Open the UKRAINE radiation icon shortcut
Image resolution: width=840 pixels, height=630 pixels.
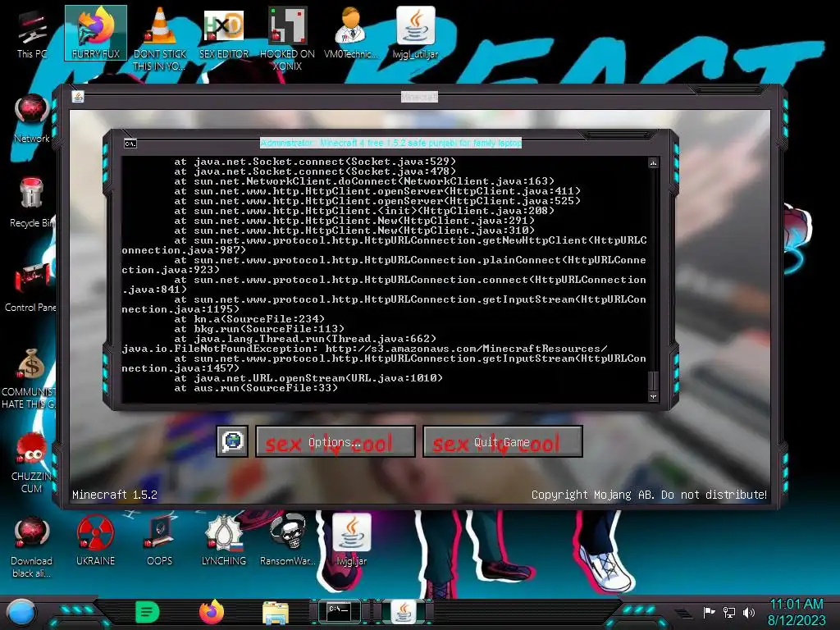tap(95, 541)
